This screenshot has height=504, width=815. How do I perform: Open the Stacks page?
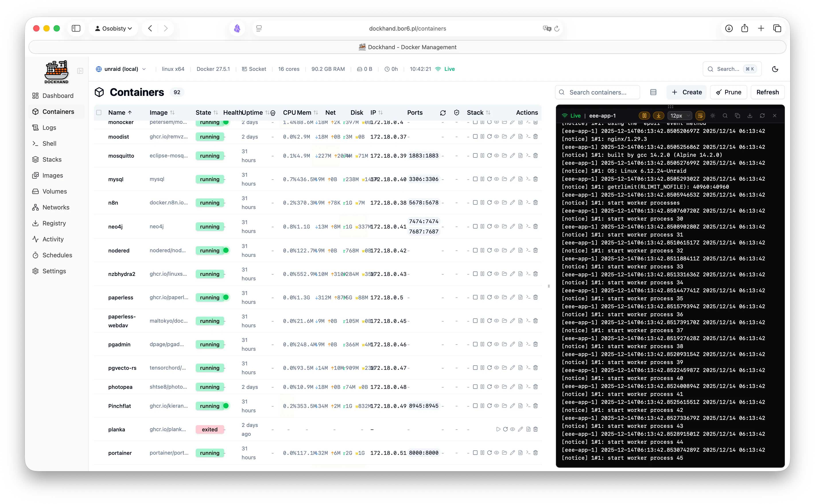click(x=52, y=159)
